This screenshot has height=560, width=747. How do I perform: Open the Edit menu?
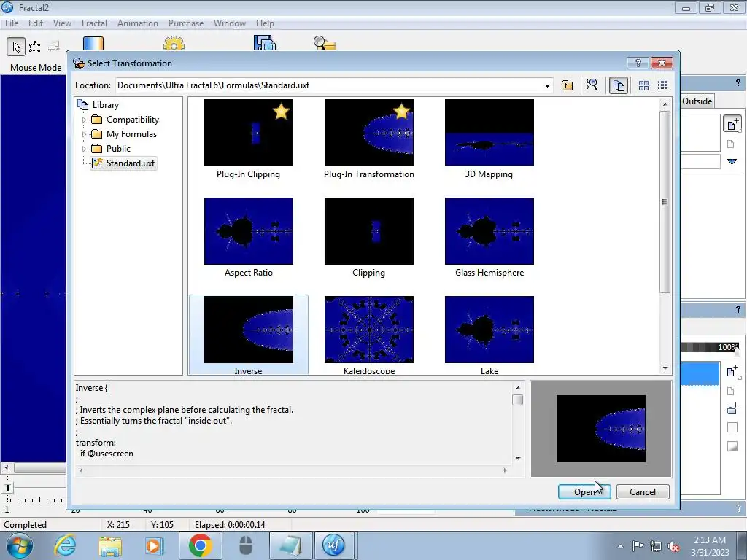coord(36,23)
